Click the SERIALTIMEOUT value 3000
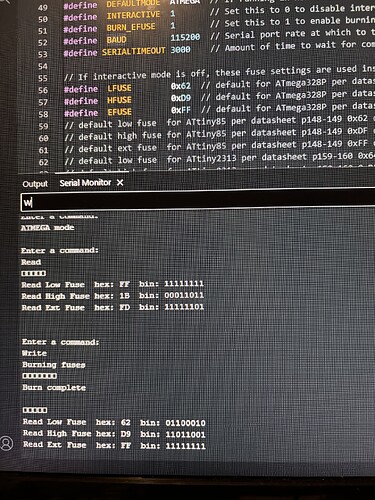Viewport: 375px width, 500px height. 180,50
